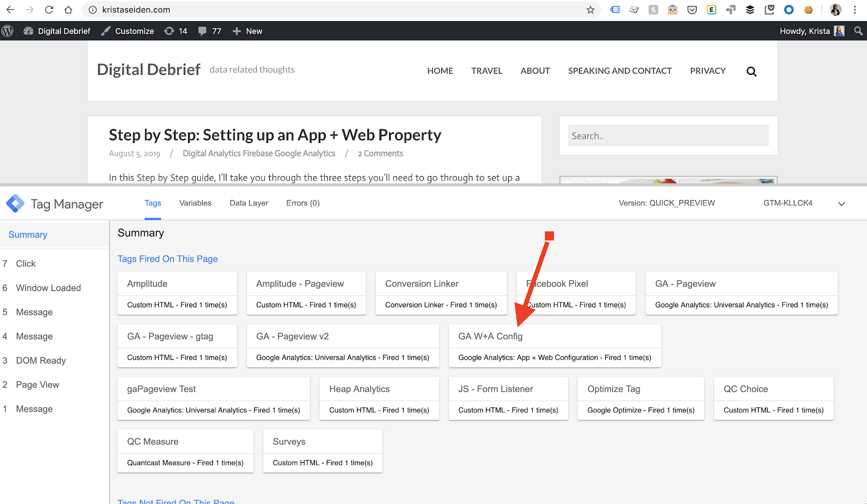867x504 pixels.
Task: Open the Chrome three-dot menu
Action: 855,10
